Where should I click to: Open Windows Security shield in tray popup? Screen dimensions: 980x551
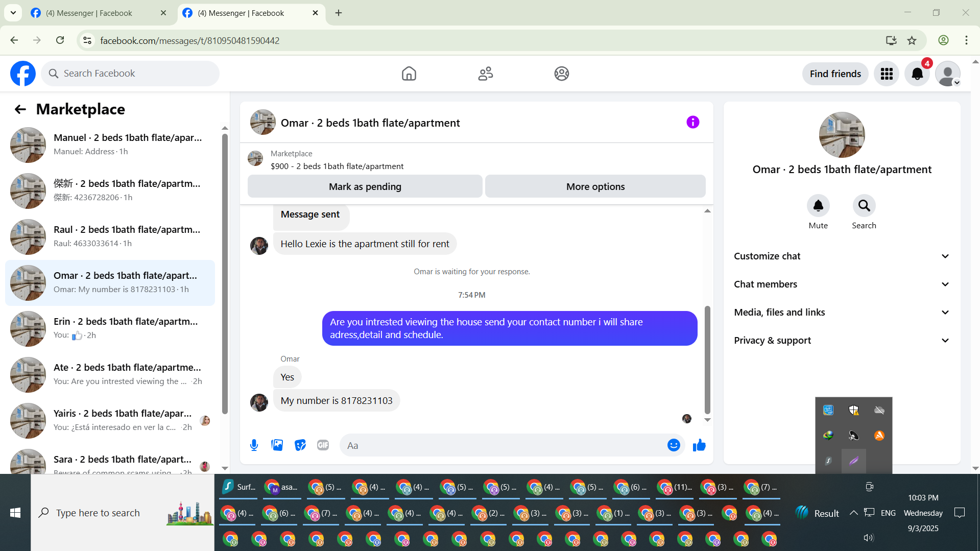(854, 410)
